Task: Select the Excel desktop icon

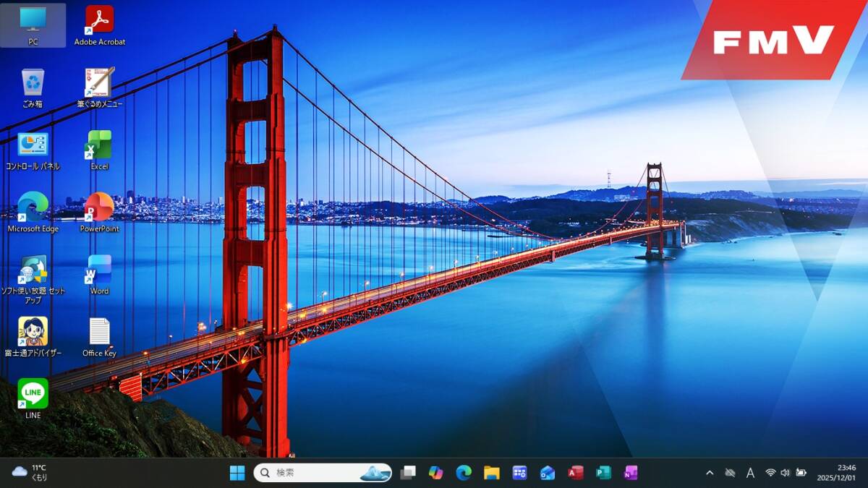Action: pyautogui.click(x=99, y=145)
